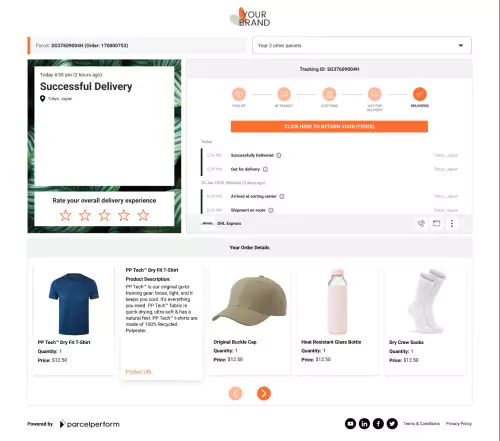The image size is (500, 441).
Task: Open the Product URL link
Action: (139, 372)
